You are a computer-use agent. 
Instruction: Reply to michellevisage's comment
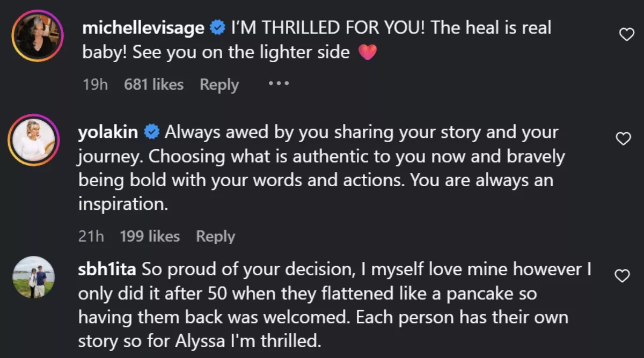coord(219,84)
